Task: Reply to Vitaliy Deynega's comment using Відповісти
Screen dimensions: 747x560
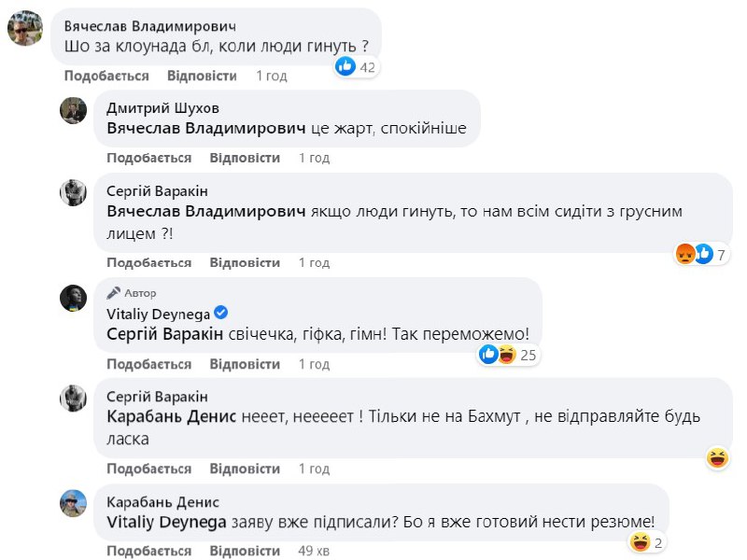Action: [x=245, y=363]
